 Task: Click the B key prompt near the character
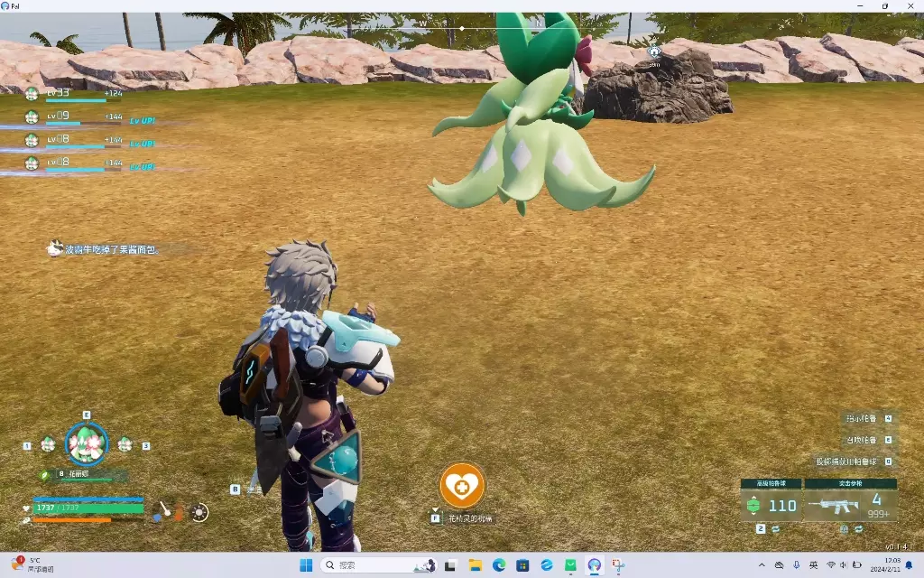point(236,489)
